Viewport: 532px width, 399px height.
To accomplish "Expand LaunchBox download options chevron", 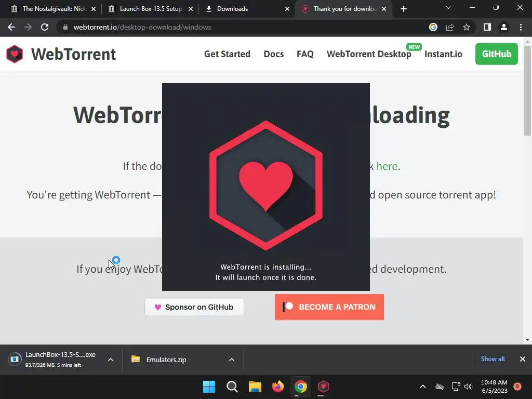I will [x=111, y=360].
